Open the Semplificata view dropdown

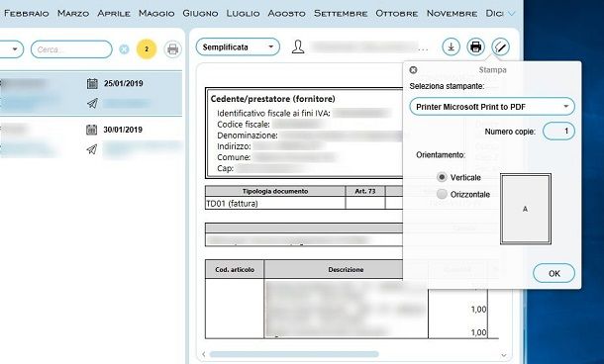[238, 46]
